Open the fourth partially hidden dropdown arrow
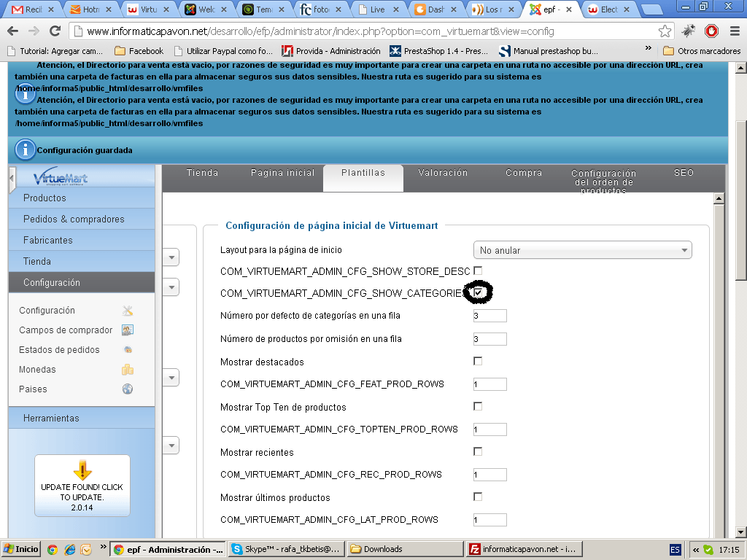The image size is (747, 560). (171, 446)
